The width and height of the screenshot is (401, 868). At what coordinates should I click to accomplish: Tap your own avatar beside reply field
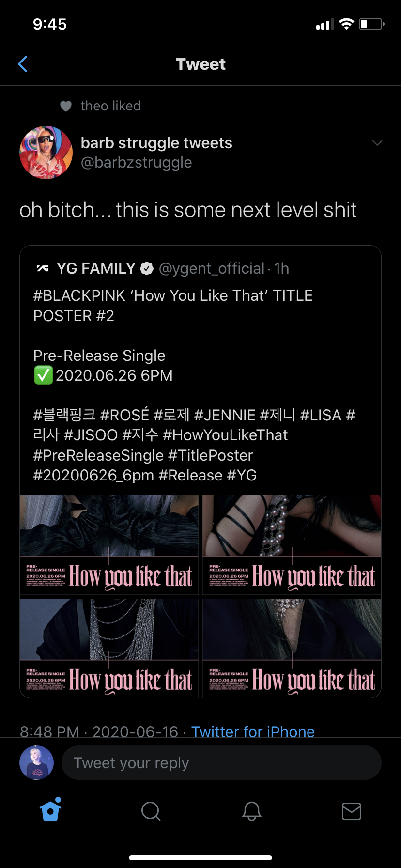click(36, 763)
